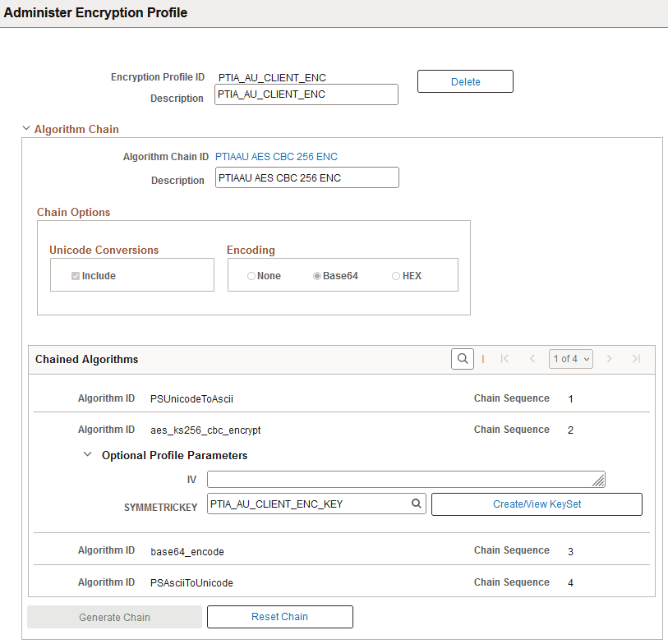
Task: Open the Chained Algorithms find search icon
Action: (x=462, y=358)
